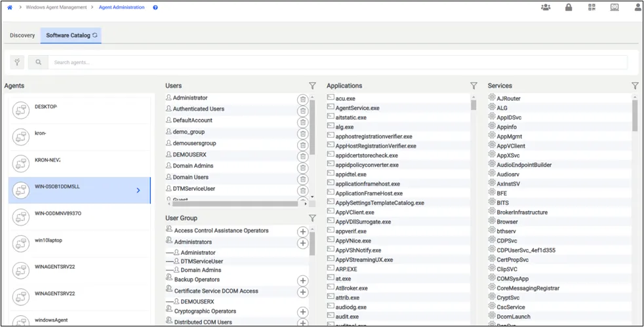Click the magnifier search icon

[38, 62]
